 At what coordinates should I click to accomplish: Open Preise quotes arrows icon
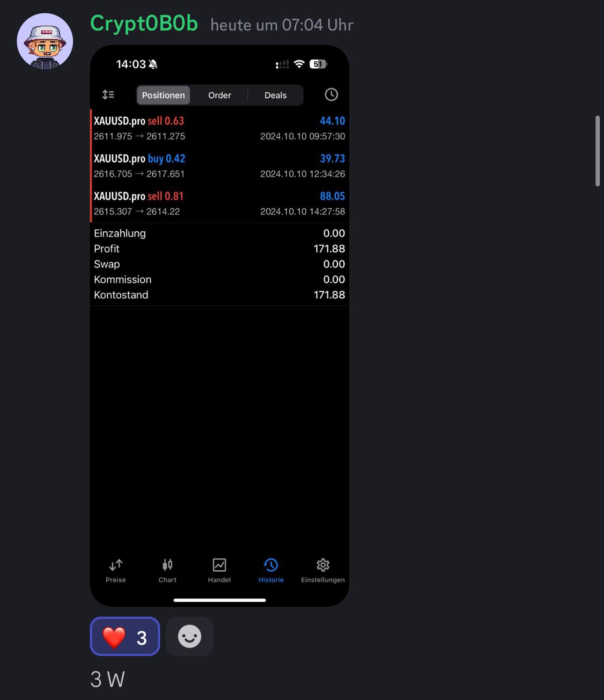[x=116, y=565]
